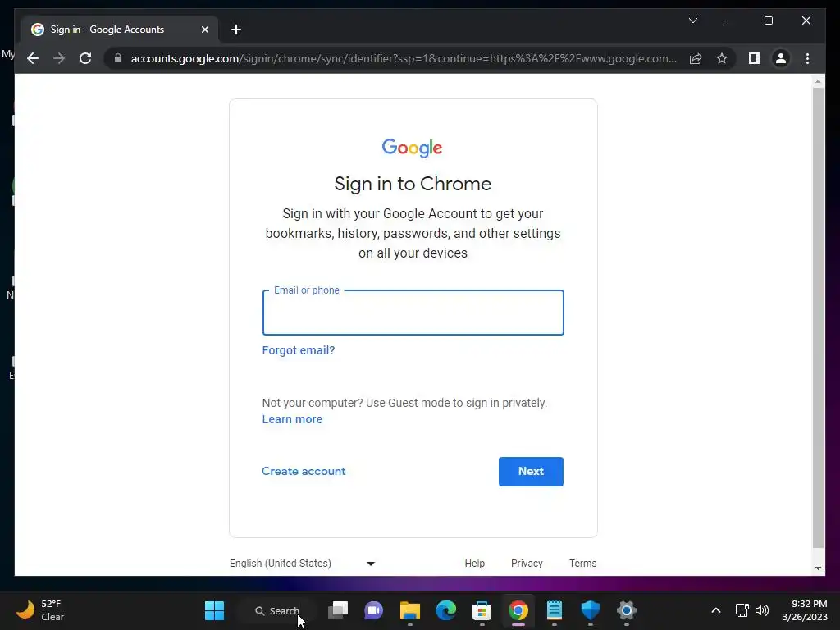This screenshot has height=630, width=840.
Task: Minimize the Chrome window
Action: [x=731, y=21]
